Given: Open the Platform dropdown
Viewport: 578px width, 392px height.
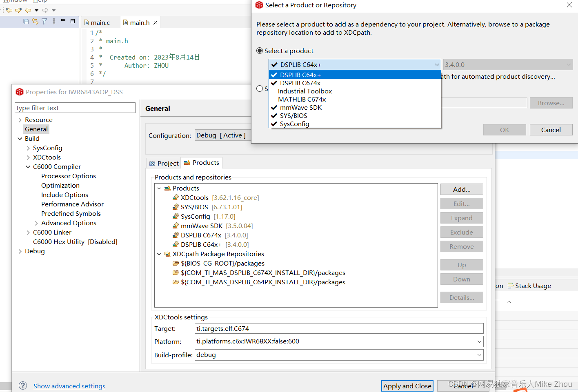Looking at the screenshot, I should pyautogui.click(x=479, y=341).
